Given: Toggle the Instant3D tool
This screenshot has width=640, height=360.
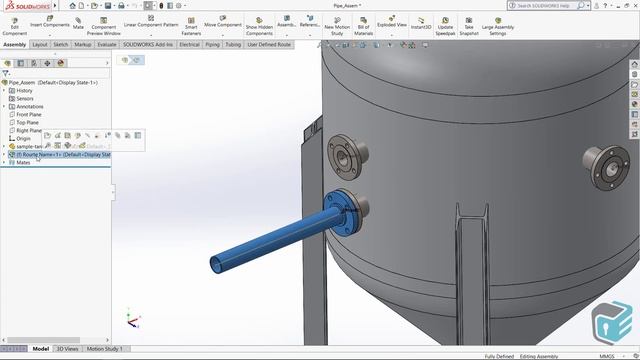Looking at the screenshot, I should (x=421, y=24).
